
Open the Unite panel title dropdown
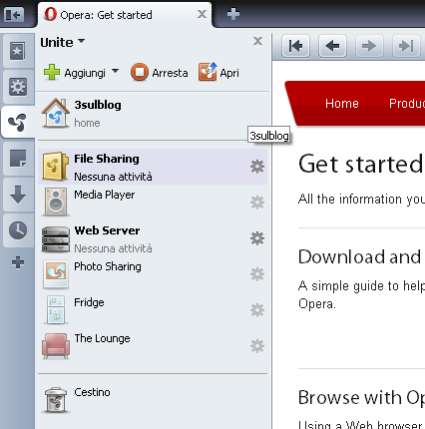tap(63, 42)
